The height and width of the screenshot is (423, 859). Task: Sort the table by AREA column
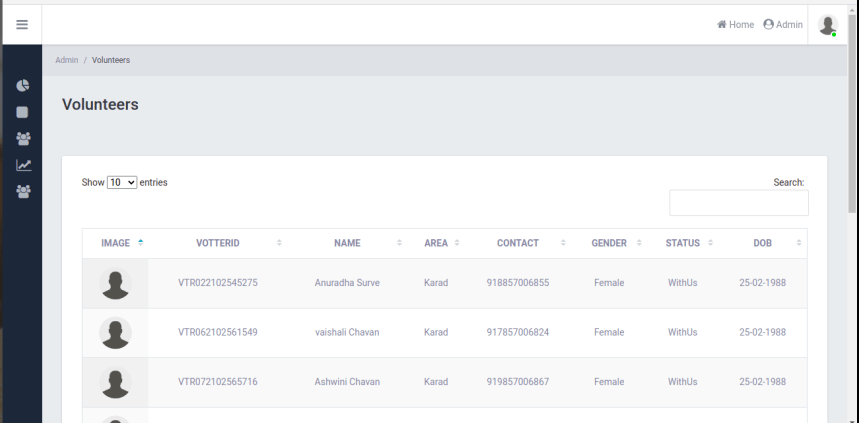[436, 243]
